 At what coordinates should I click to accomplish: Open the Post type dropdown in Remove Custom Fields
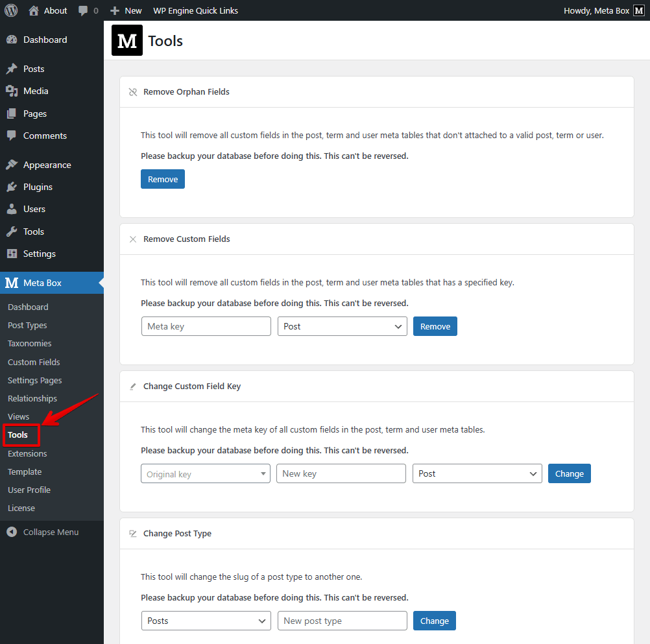[x=342, y=326]
